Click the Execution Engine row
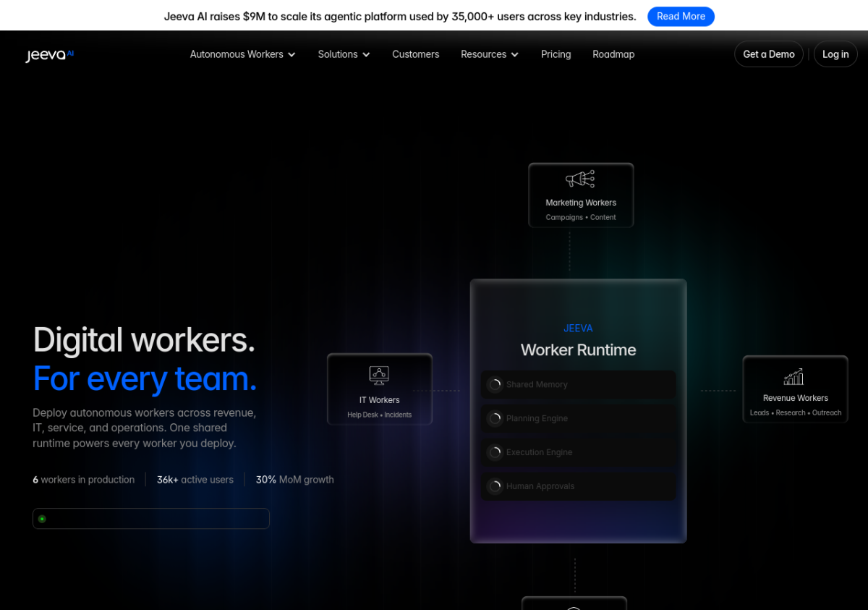Screen dimensions: 868x610 [x=579, y=452]
